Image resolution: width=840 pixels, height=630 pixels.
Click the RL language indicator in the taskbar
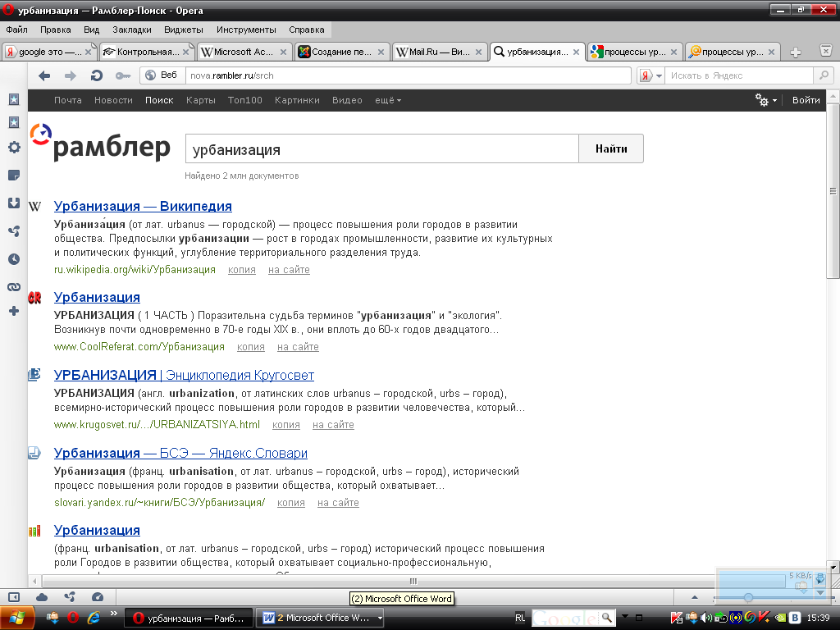pyautogui.click(x=519, y=619)
